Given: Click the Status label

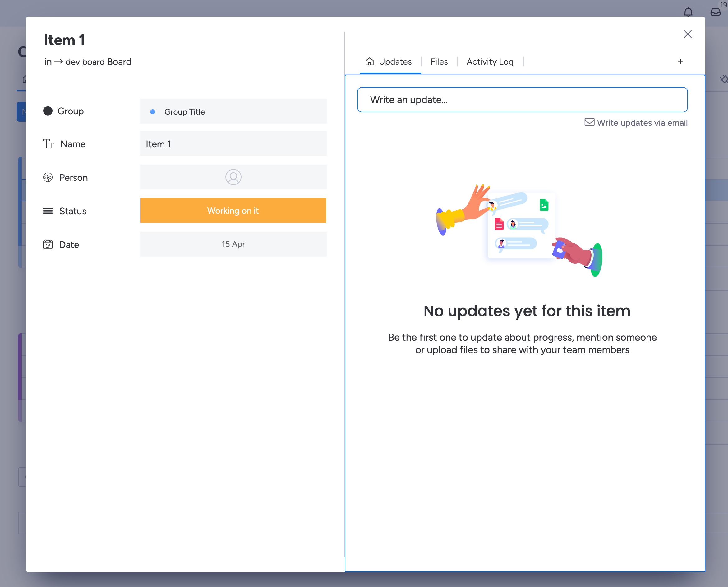Looking at the screenshot, I should point(73,211).
